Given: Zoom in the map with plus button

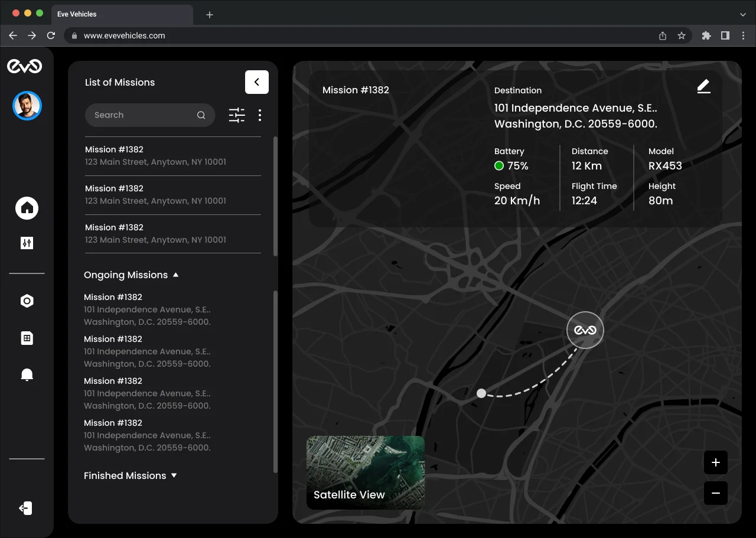Looking at the screenshot, I should 716,462.
